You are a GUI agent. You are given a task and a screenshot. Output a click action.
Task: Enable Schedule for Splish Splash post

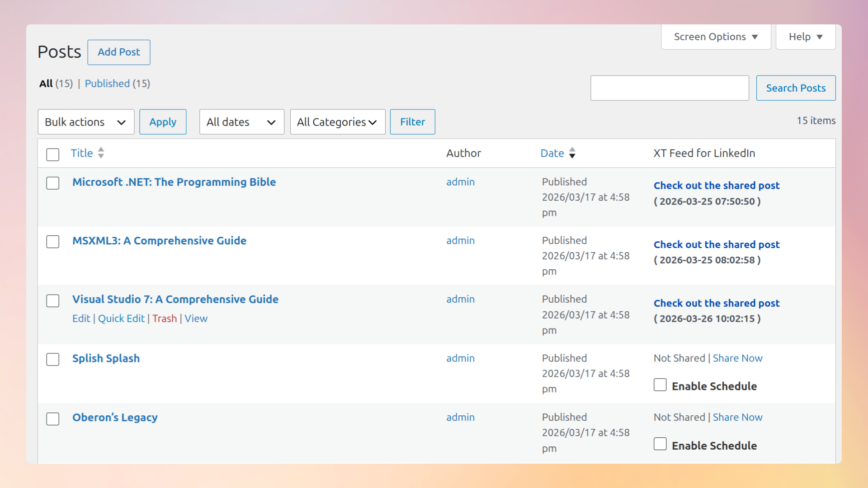point(660,385)
